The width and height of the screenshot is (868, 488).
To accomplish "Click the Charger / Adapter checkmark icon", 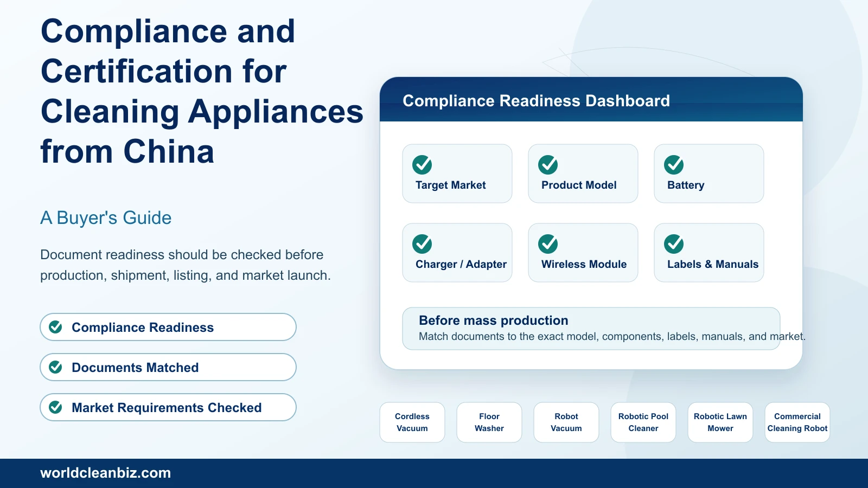I will click(x=422, y=244).
